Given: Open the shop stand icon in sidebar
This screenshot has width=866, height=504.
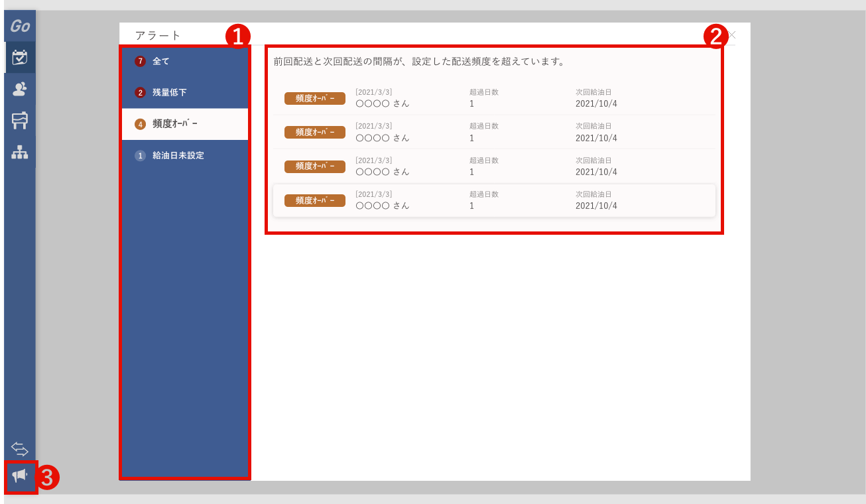Looking at the screenshot, I should (x=20, y=120).
